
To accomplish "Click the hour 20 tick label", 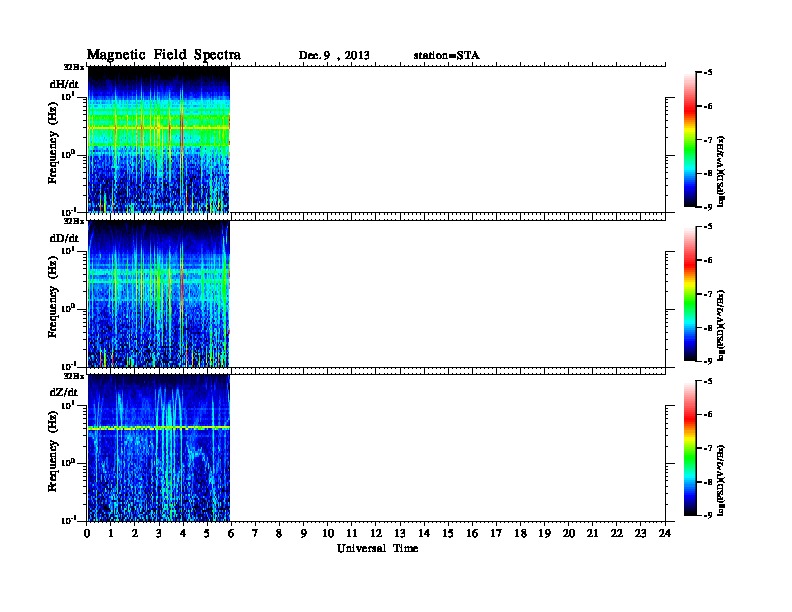I will tap(569, 534).
